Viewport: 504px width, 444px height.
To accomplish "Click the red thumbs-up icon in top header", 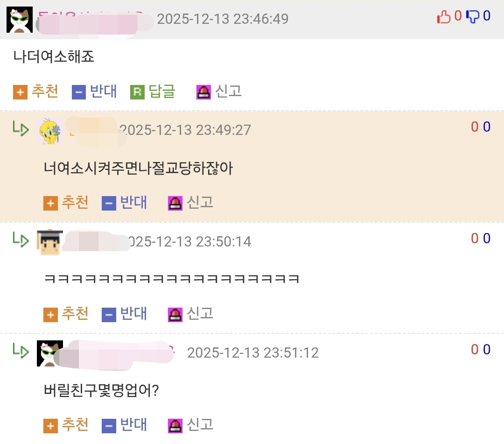I will coord(444,17).
